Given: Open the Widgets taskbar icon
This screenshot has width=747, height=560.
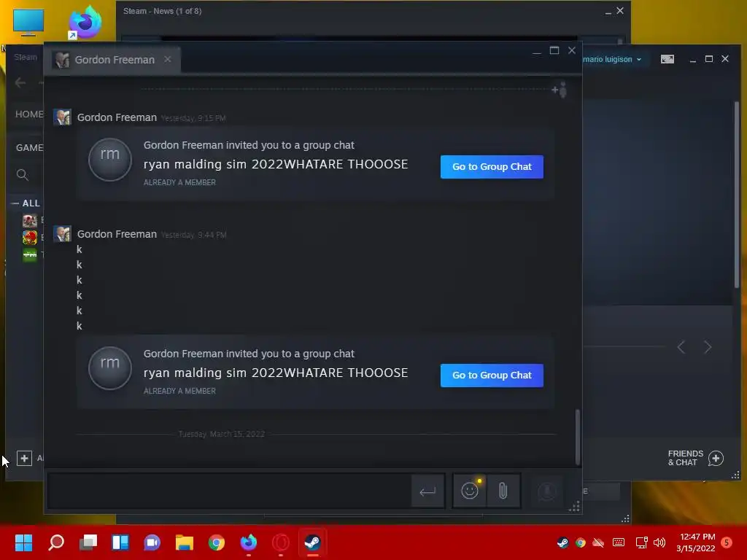Looking at the screenshot, I should (x=120, y=542).
